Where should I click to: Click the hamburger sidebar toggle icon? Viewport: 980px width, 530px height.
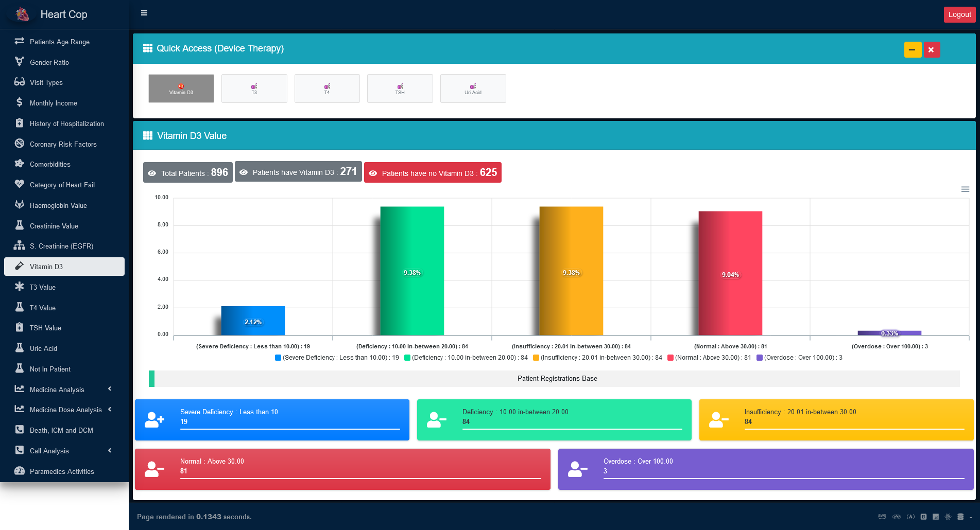(x=144, y=13)
